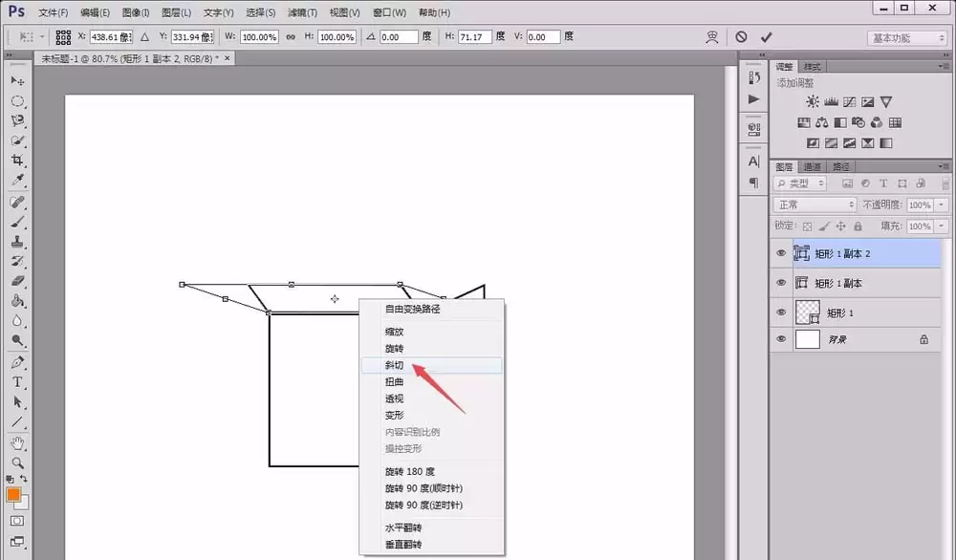The image size is (956, 560).
Task: Select the Eraser tool
Action: pos(17,281)
